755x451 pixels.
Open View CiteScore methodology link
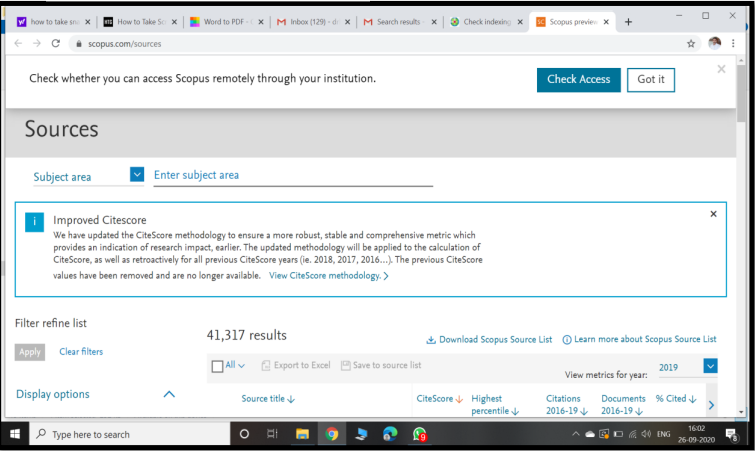tap(328, 276)
